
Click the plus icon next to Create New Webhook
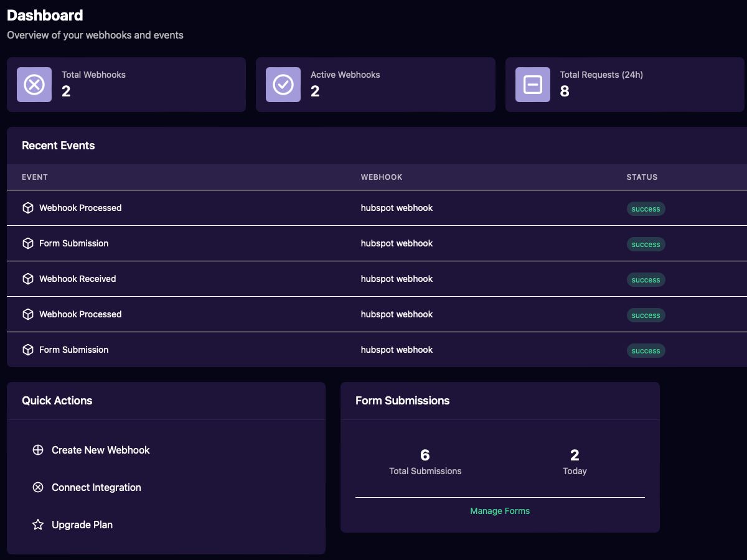click(x=38, y=450)
